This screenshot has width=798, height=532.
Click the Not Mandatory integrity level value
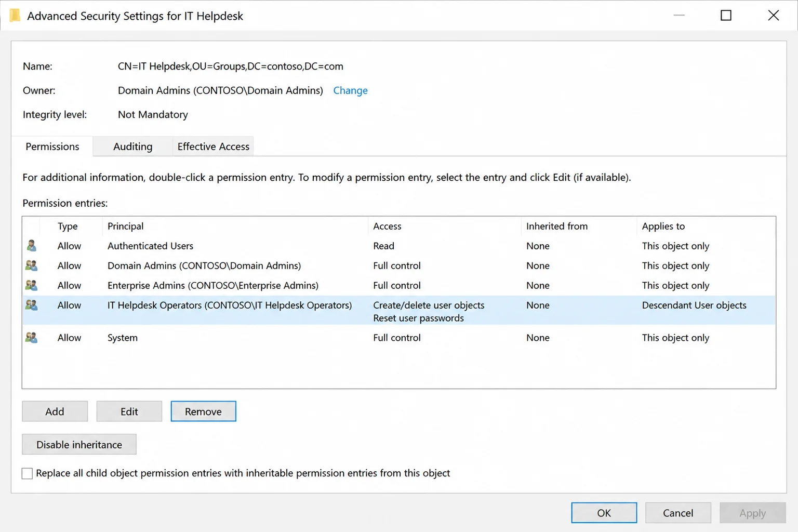[153, 114]
